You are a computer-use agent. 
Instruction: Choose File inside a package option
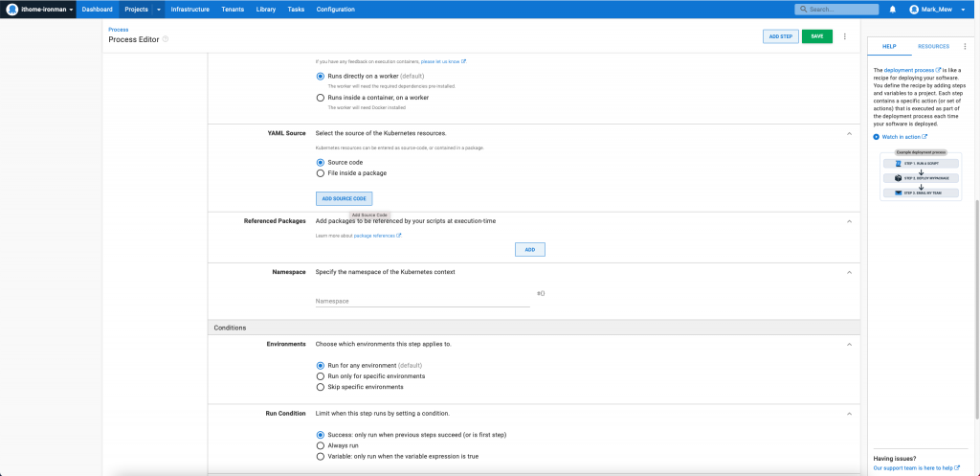pos(321,173)
